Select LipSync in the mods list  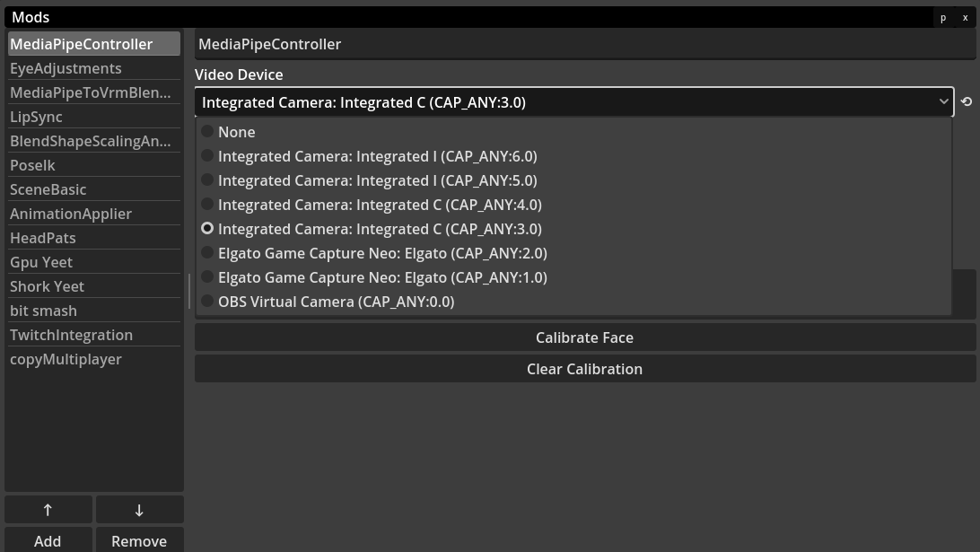tap(36, 117)
